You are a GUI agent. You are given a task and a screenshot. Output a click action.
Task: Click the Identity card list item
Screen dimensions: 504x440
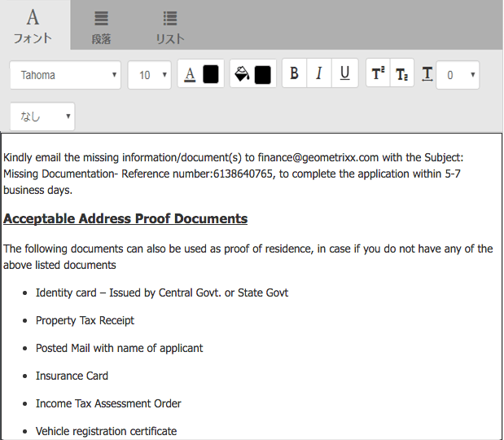(162, 293)
